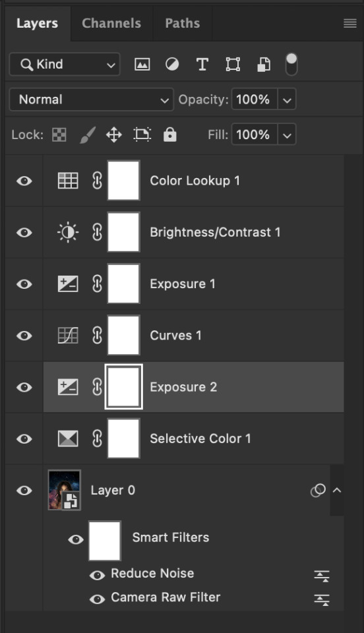Screen dimensions: 364x633
Task: Hide the Camera Raw Filter effect
Action: (97, 599)
